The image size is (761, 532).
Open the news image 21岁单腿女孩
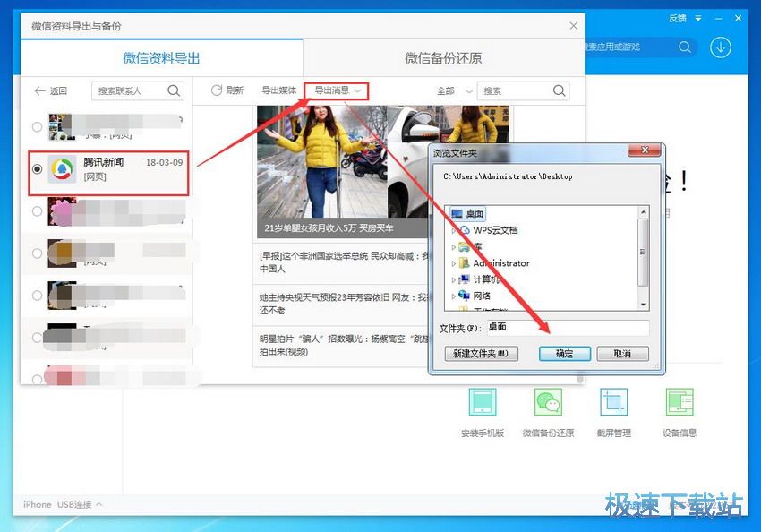(342, 171)
